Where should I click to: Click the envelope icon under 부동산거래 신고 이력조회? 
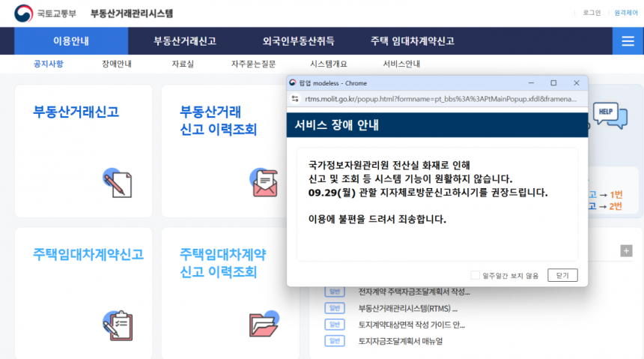tap(264, 181)
